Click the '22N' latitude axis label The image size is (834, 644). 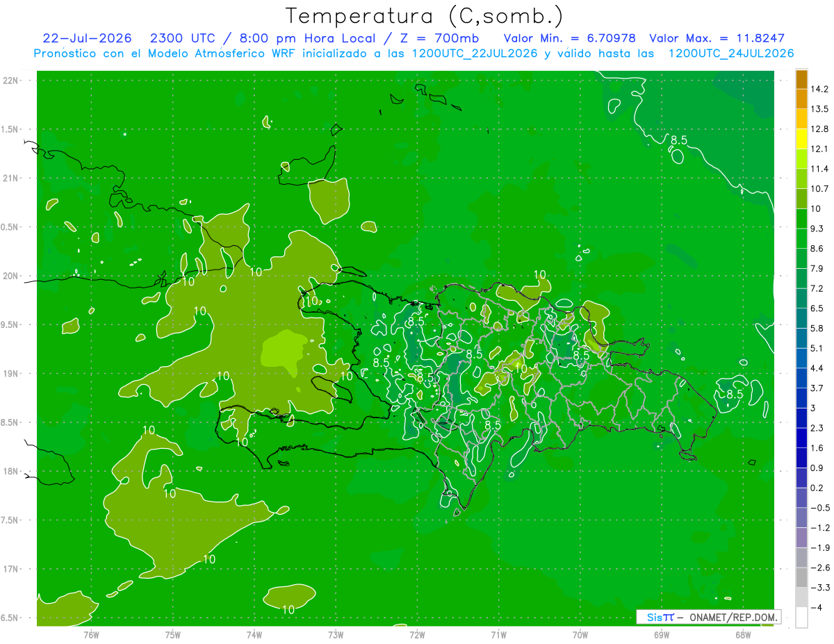(12, 81)
